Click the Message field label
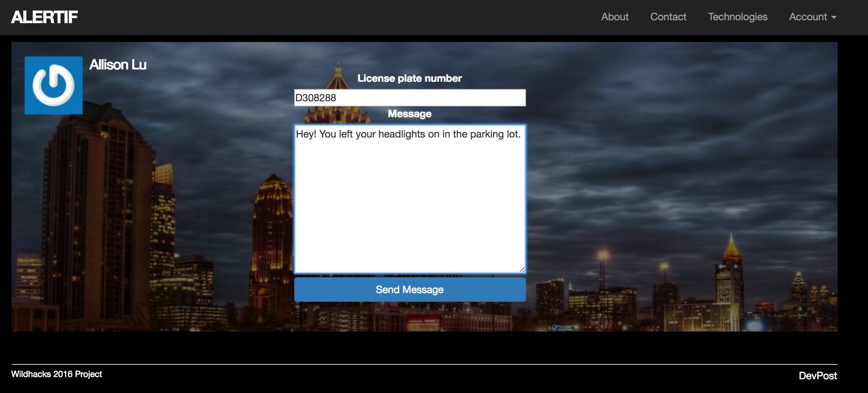Screen dimensions: 868x393 click(409, 114)
